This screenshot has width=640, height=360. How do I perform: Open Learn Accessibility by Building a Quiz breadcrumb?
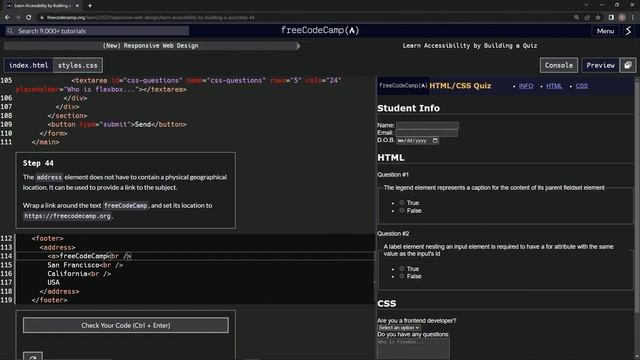[x=470, y=46]
